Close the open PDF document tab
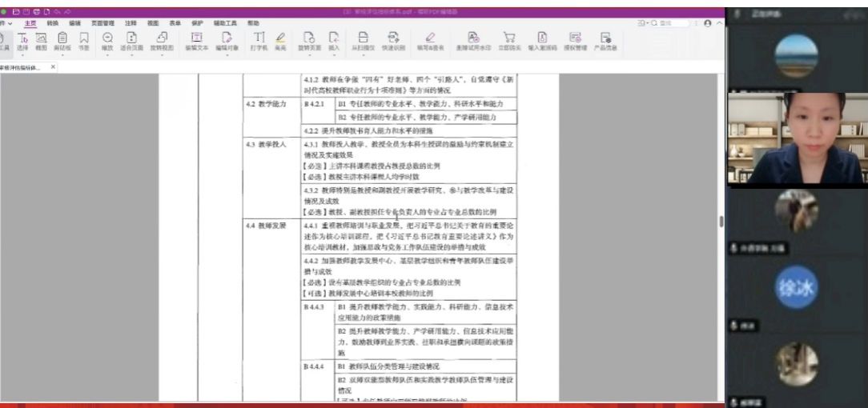 (x=54, y=67)
